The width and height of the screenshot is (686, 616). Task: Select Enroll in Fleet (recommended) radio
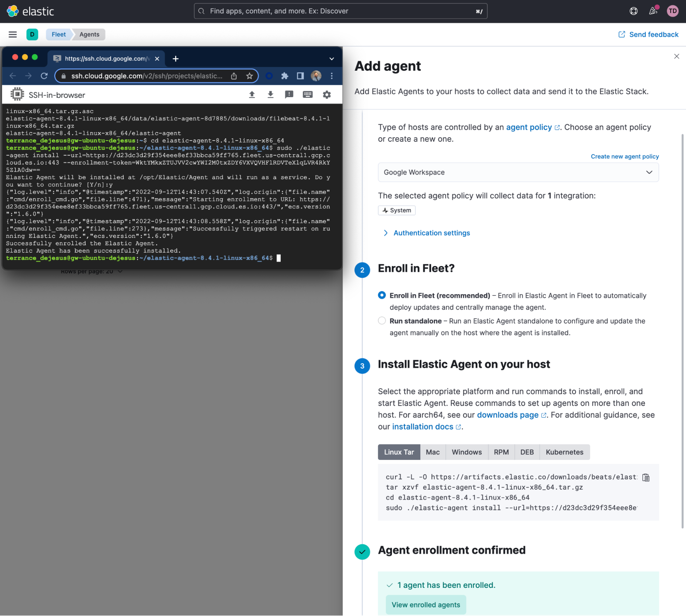pyautogui.click(x=382, y=295)
